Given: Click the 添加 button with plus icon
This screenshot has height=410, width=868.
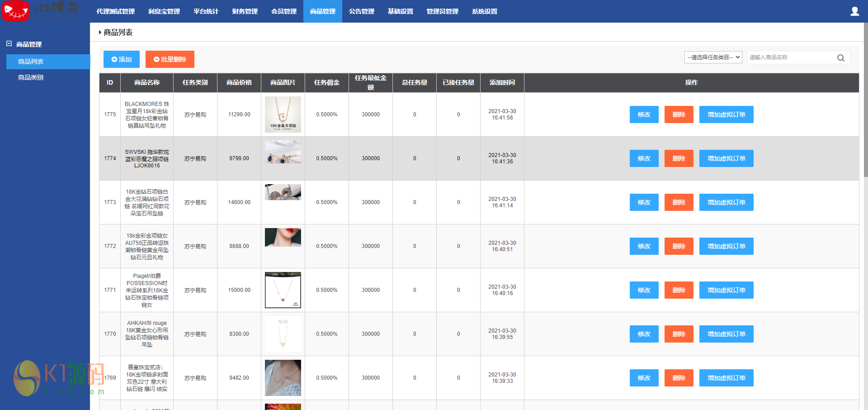Looking at the screenshot, I should (x=121, y=59).
